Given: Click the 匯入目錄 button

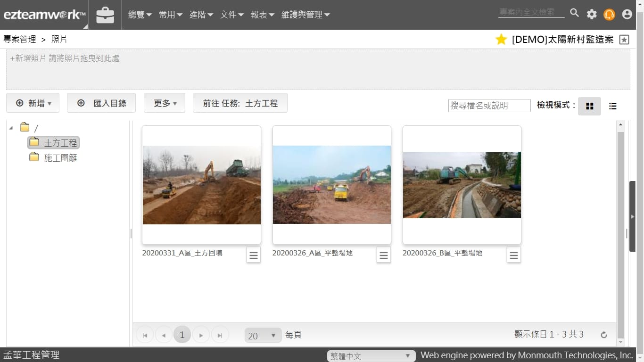Looking at the screenshot, I should (x=101, y=103).
